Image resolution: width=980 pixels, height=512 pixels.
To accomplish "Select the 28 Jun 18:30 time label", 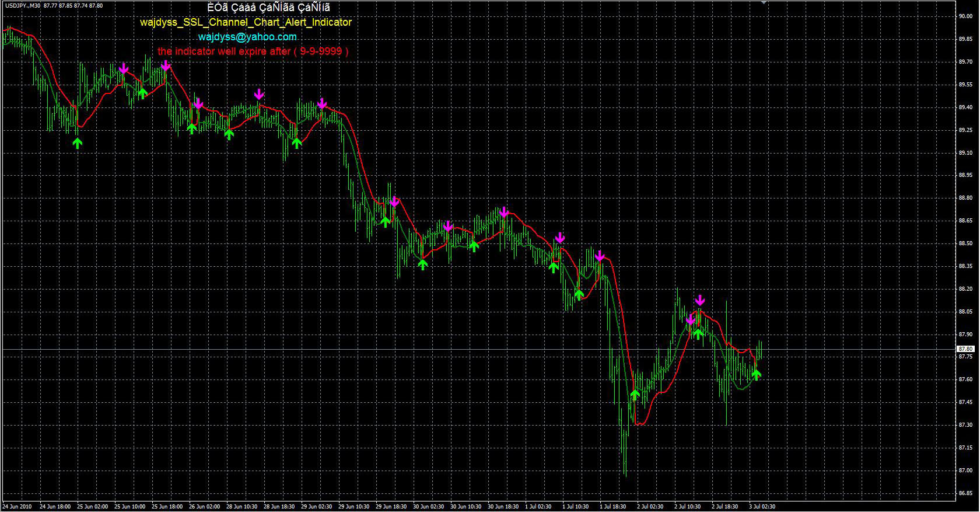I will coord(279,507).
